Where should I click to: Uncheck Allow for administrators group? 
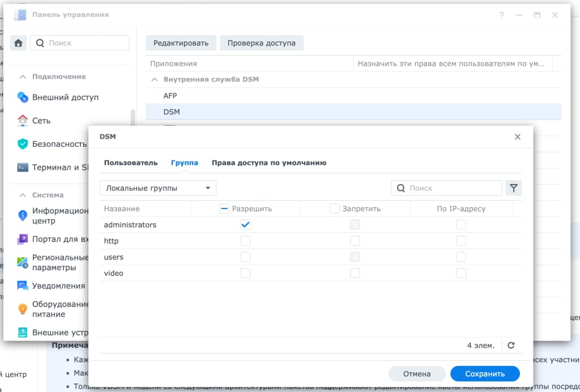(x=245, y=225)
